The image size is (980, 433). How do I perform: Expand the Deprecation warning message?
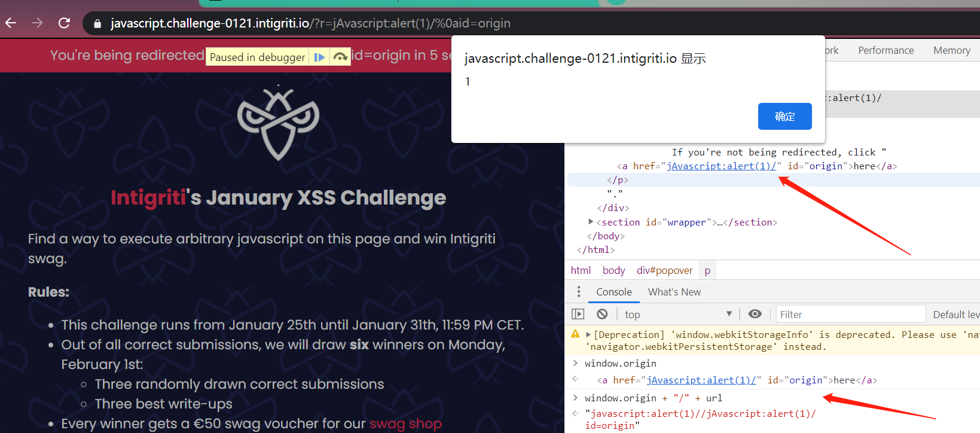pos(588,335)
